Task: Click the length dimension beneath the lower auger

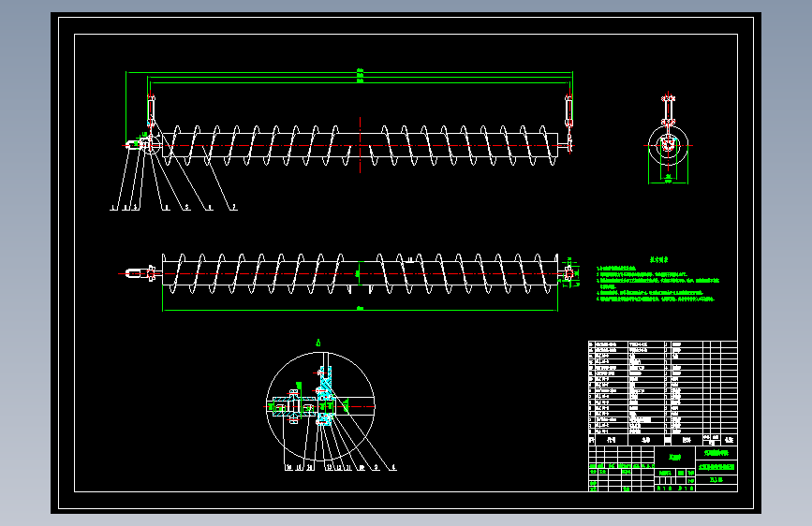Action: (x=360, y=310)
